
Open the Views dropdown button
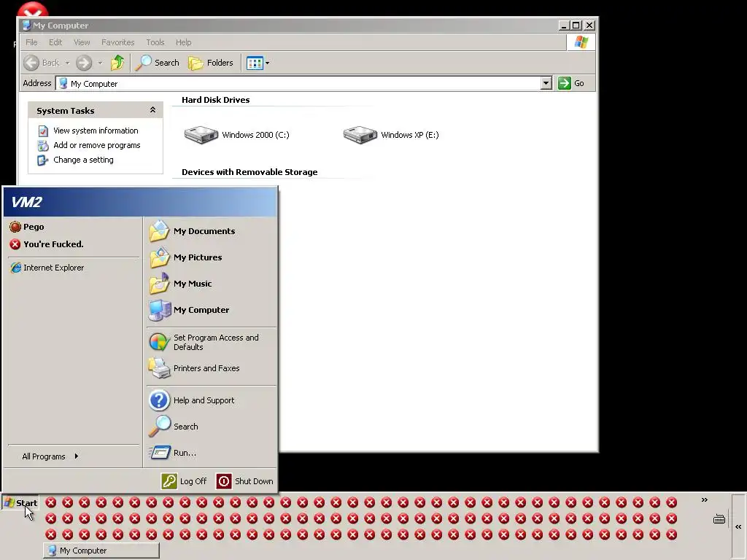pos(258,63)
